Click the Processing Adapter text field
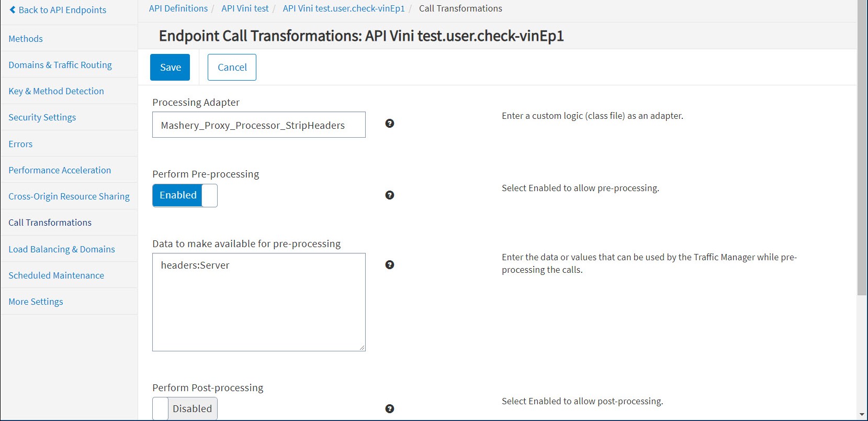 click(258, 125)
